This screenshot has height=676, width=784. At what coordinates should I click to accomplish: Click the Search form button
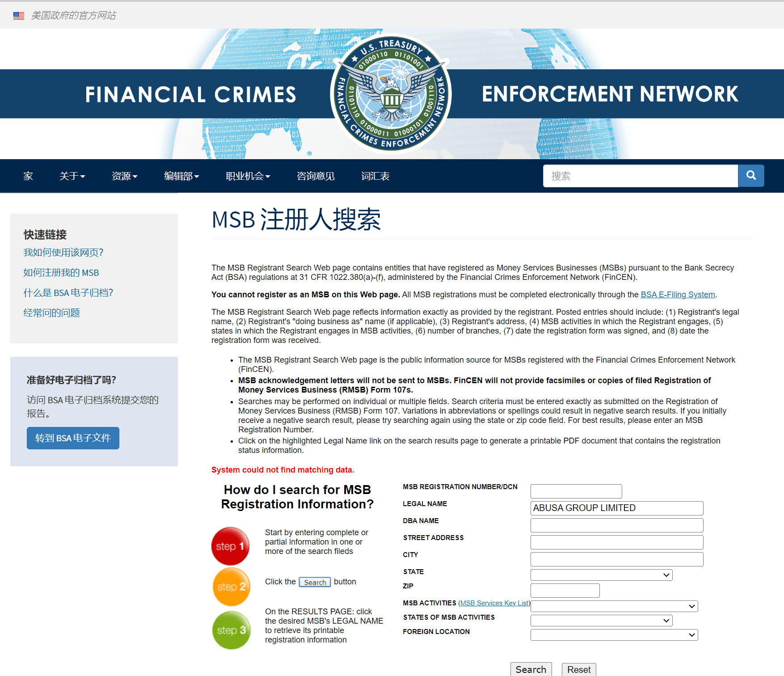coord(531,669)
